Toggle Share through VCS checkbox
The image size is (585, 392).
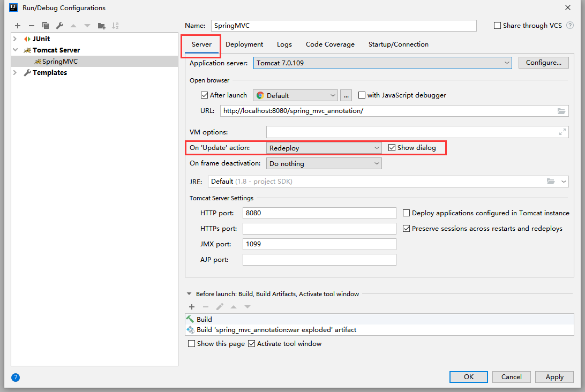(x=497, y=25)
